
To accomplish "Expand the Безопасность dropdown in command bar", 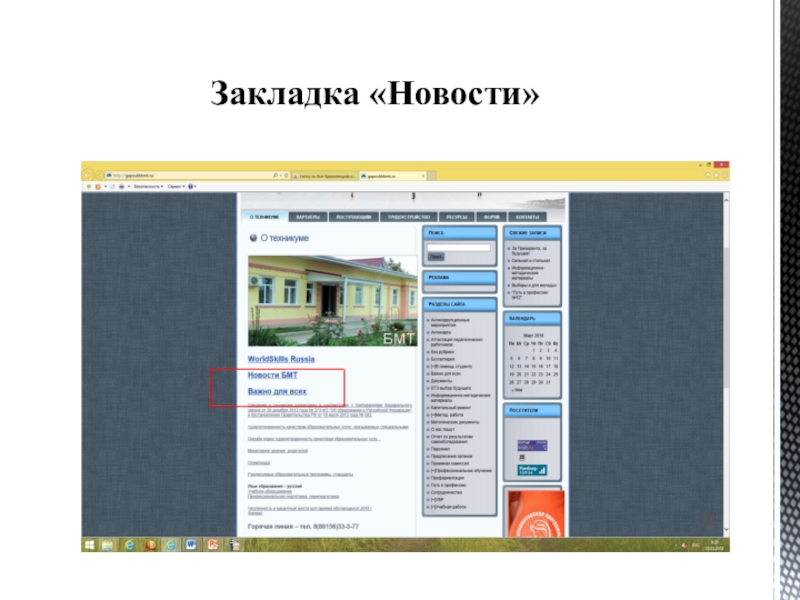I will tap(148, 186).
